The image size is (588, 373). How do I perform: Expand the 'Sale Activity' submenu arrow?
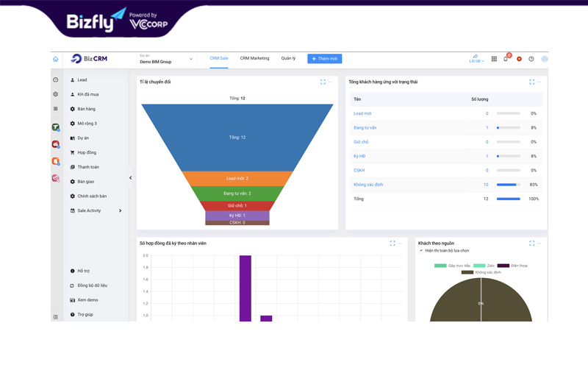[120, 210]
